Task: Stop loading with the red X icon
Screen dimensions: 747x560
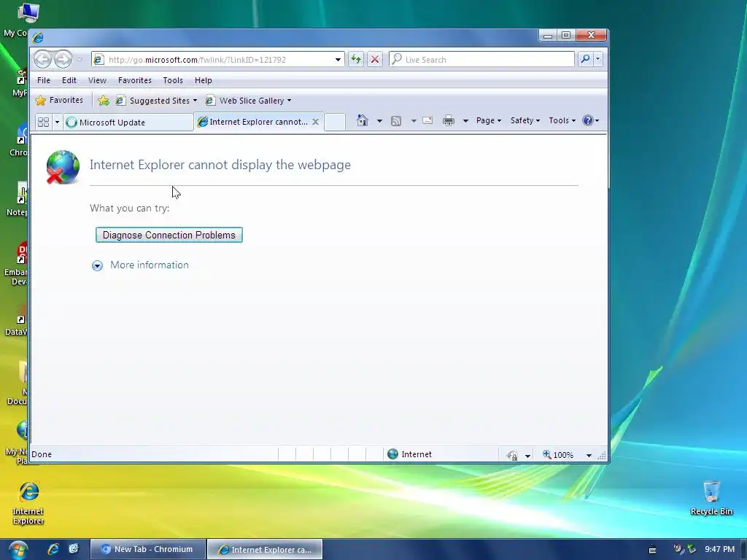Action: coord(375,60)
